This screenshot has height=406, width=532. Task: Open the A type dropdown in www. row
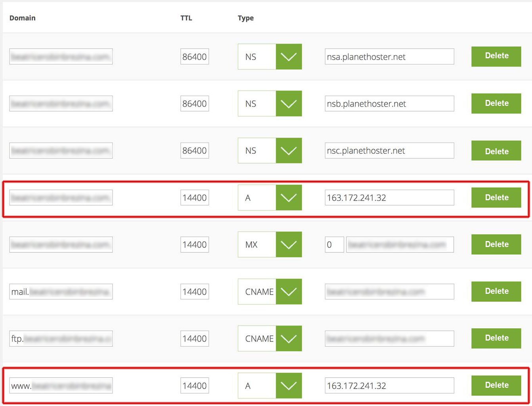click(x=288, y=386)
